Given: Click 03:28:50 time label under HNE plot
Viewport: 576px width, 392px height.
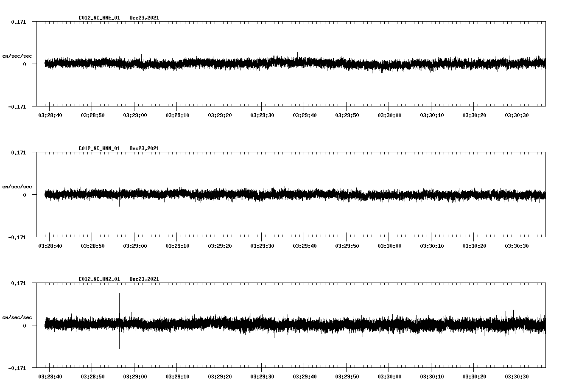Looking at the screenshot, I should coord(92,115).
